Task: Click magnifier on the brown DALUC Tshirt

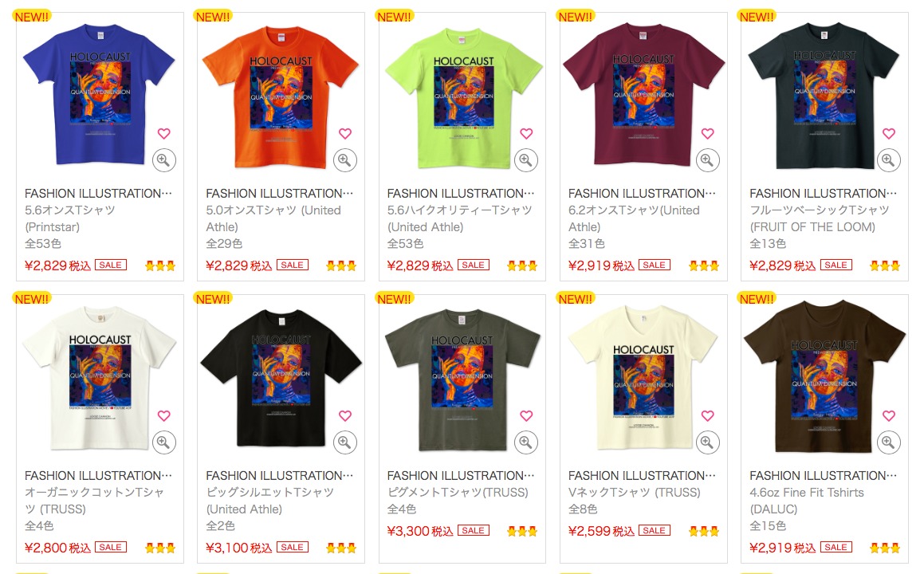Action: pyautogui.click(x=889, y=442)
